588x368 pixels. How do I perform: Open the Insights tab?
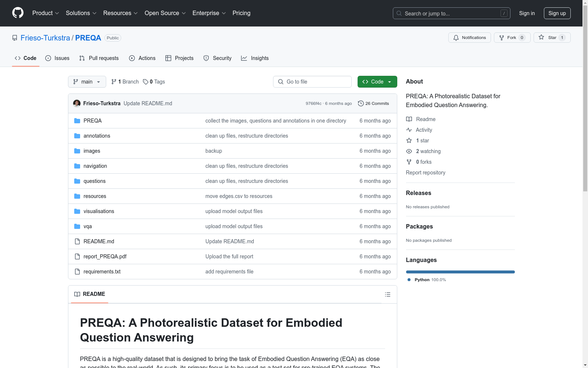pyautogui.click(x=255, y=58)
